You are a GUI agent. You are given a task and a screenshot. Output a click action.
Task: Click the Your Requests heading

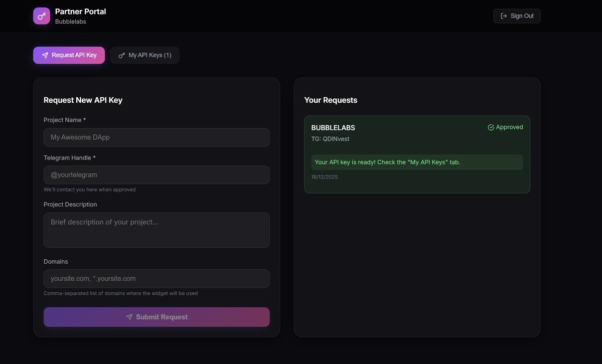(331, 100)
